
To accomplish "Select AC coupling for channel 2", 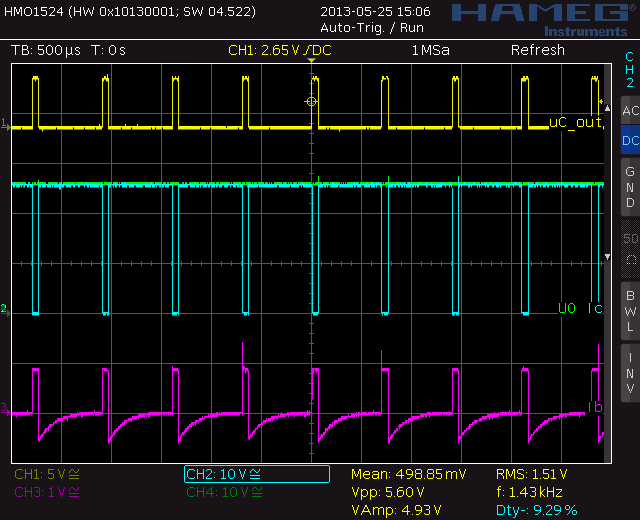I will 629,110.
